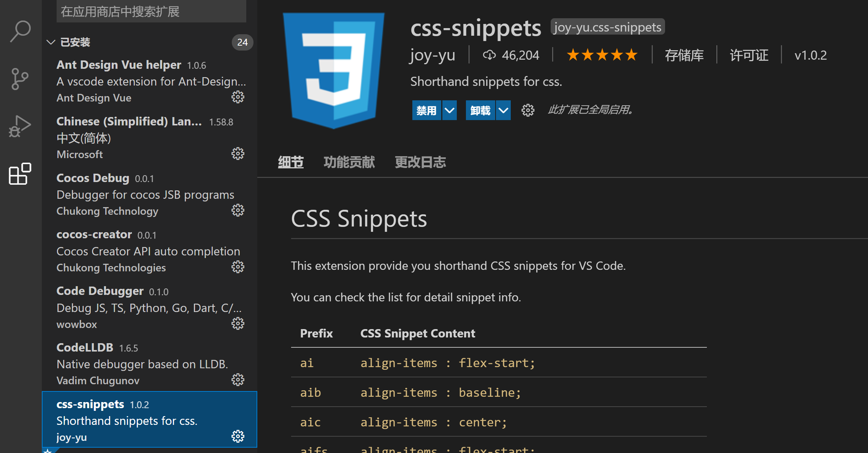
Task: Click the installed count badge 24
Action: [x=242, y=42]
